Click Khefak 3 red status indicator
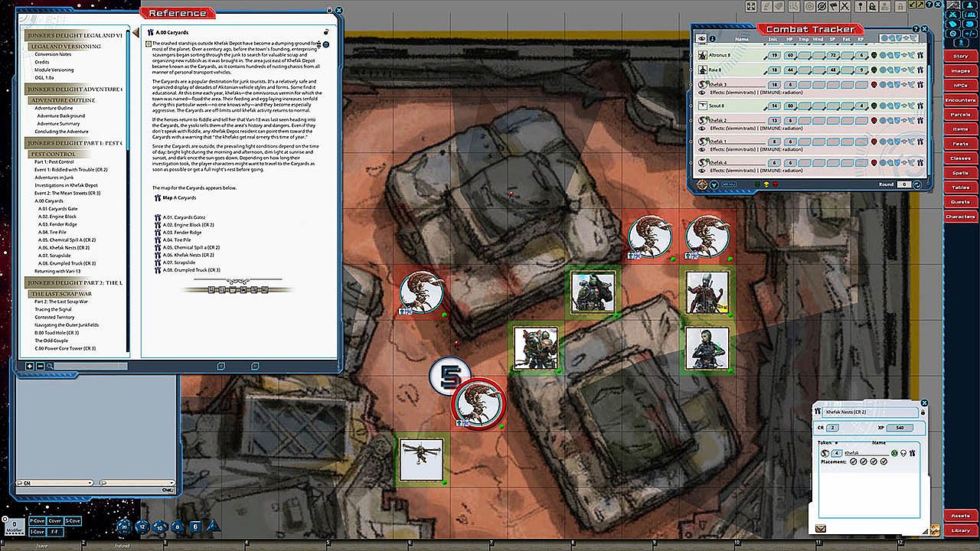This screenshot has height=551, width=980. click(874, 85)
